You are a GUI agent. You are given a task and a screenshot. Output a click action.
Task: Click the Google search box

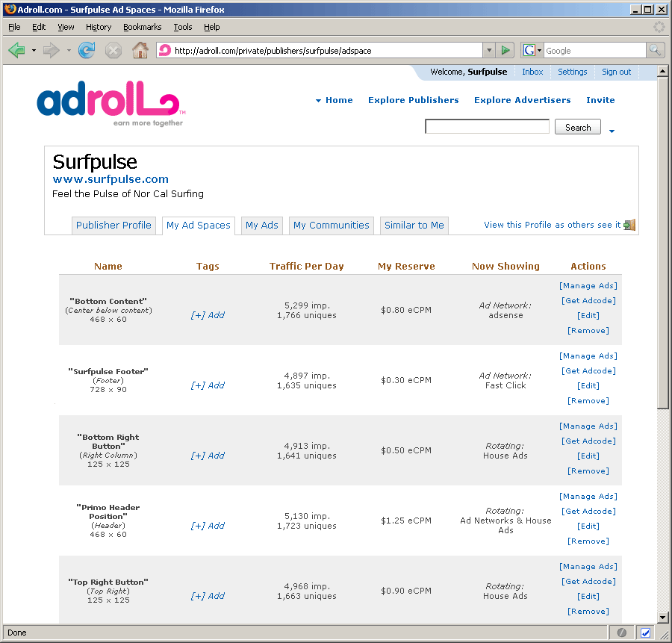pos(595,51)
